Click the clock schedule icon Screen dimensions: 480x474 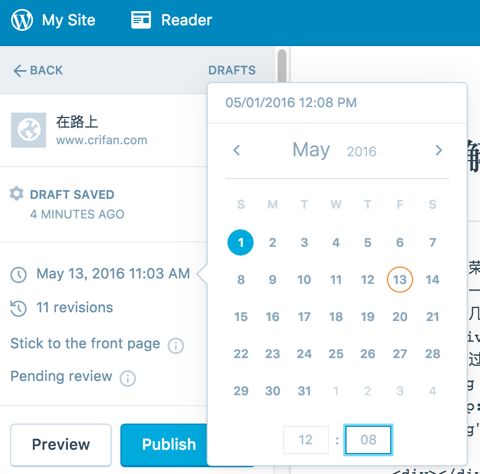[18, 275]
